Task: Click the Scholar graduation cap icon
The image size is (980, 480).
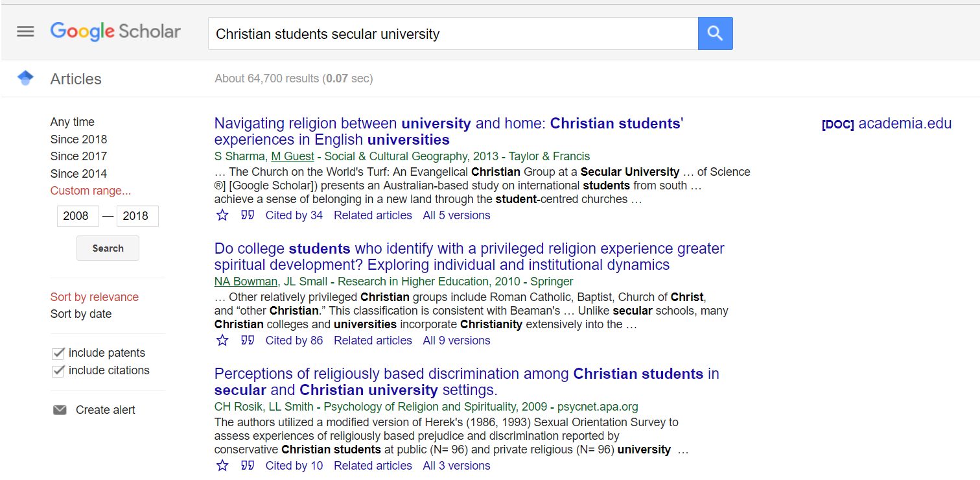Action: pyautogui.click(x=25, y=78)
